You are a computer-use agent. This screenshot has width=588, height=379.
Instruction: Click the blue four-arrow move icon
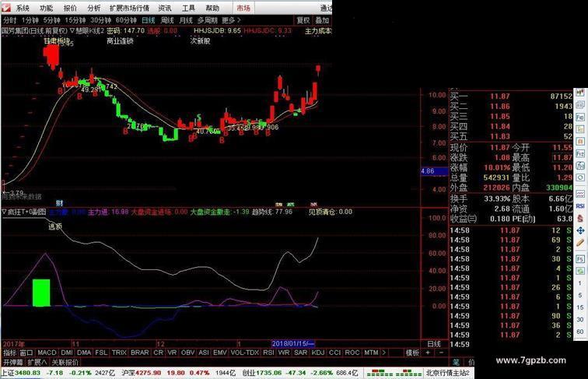580,230
